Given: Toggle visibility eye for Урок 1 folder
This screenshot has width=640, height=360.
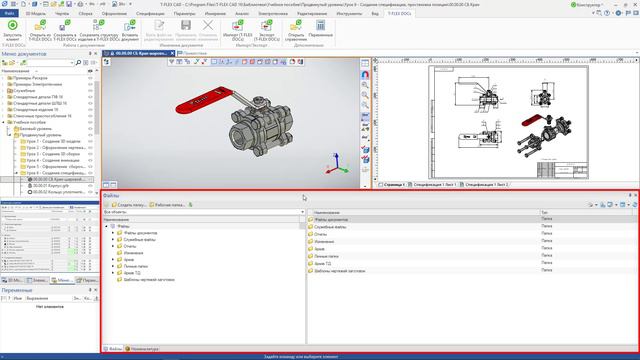Looking at the screenshot, I should point(90,142).
